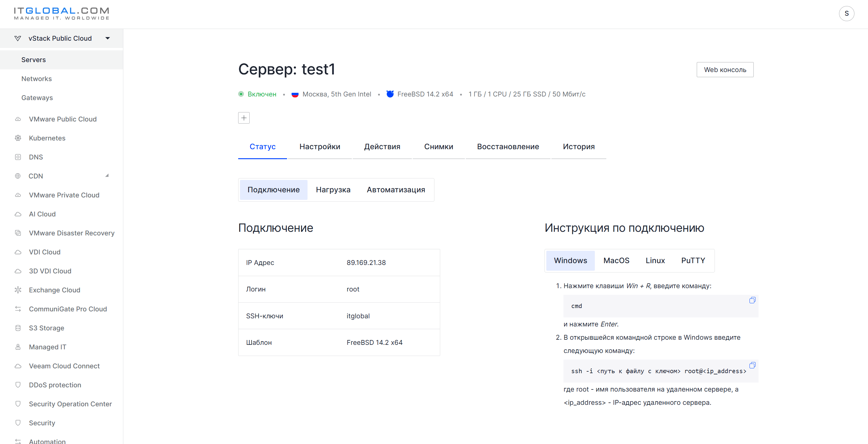Click the Exchange Cloud icon
Image resolution: width=868 pixels, height=444 pixels.
[x=18, y=290]
